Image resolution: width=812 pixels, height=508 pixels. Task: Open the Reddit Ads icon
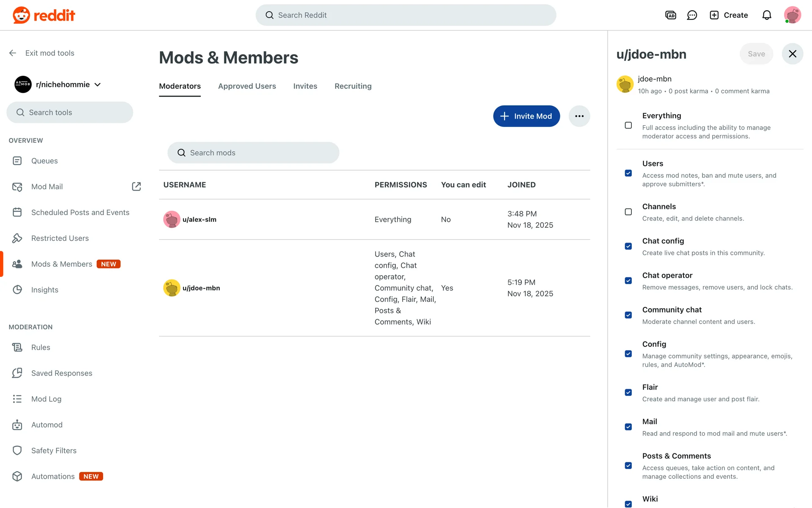(670, 15)
